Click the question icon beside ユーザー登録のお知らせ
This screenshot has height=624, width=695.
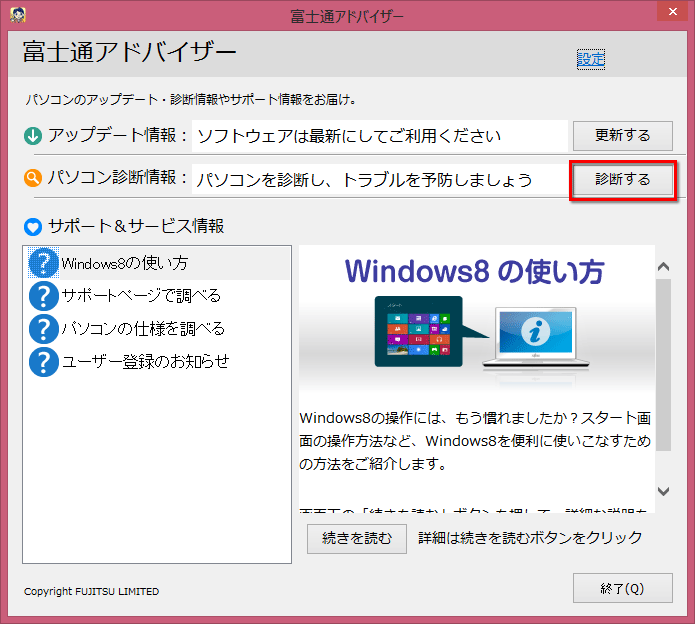tap(43, 362)
